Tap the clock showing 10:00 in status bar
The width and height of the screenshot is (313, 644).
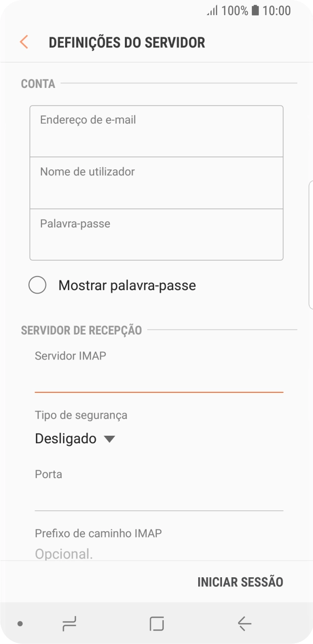278,11
